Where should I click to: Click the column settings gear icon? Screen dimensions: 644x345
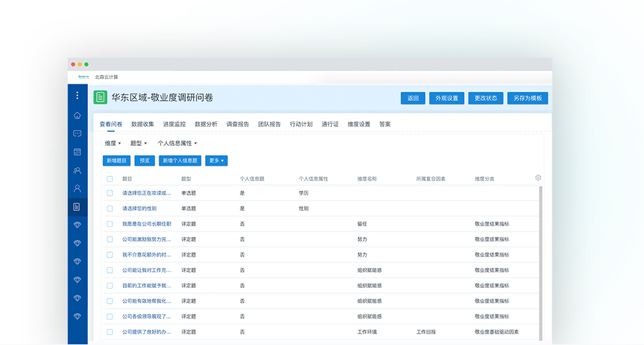tap(538, 178)
